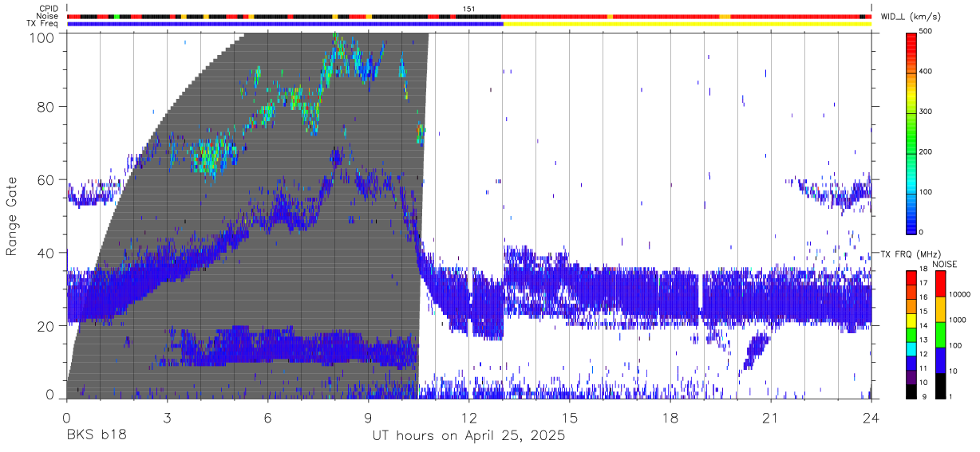980x452 pixels.
Task: Click the 11 tick on the TX FRQ legend
Action: click(x=923, y=368)
